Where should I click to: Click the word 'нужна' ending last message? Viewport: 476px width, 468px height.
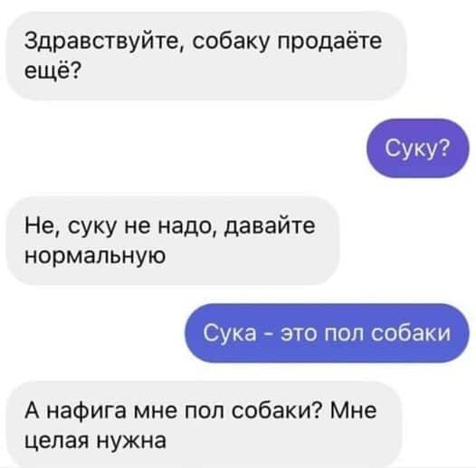(131, 440)
